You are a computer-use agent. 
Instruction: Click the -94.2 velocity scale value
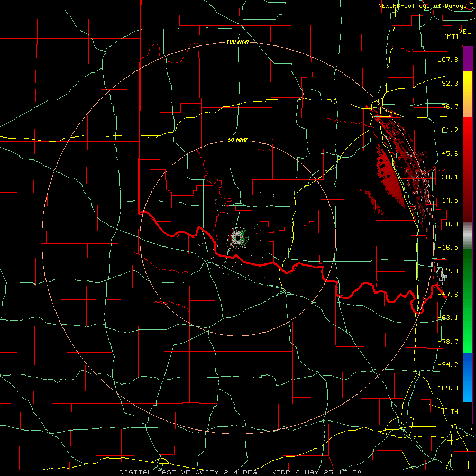(448, 365)
